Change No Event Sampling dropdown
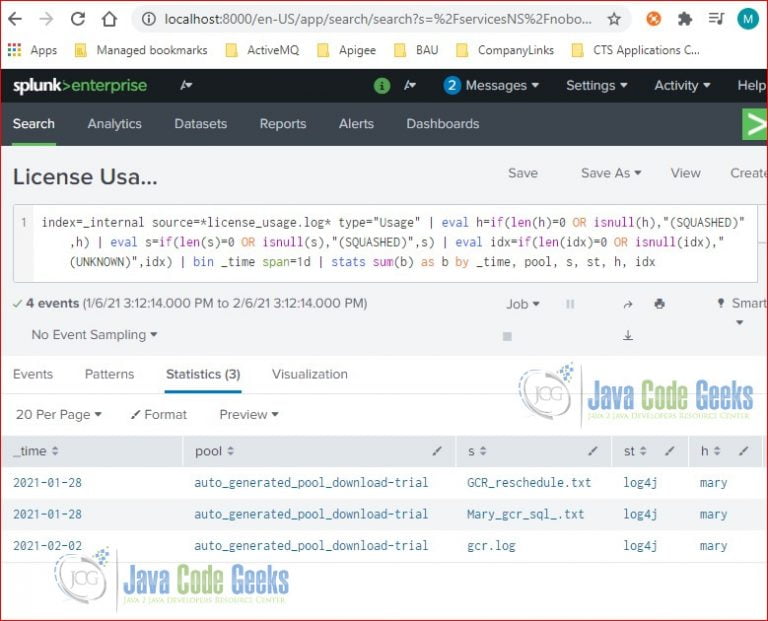Screen dimensions: 768x621 tap(94, 335)
